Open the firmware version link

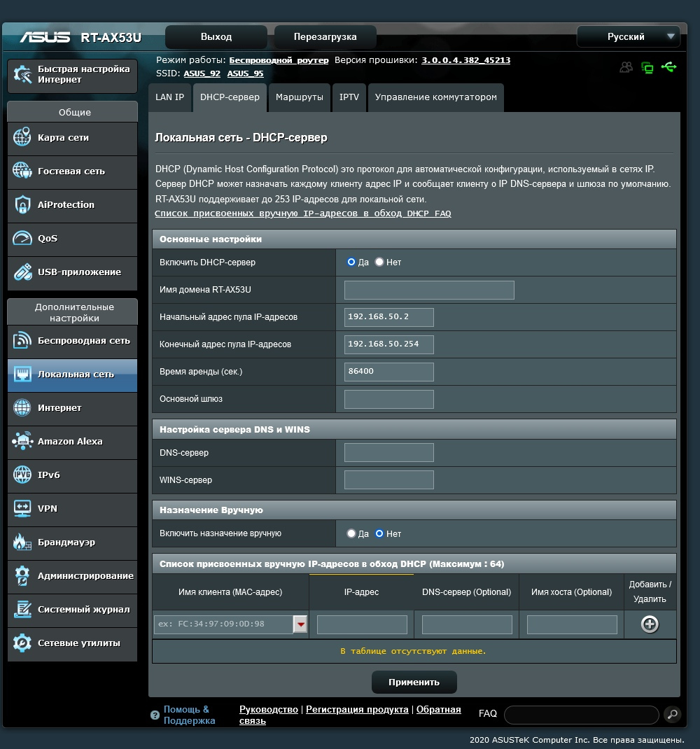coord(465,60)
